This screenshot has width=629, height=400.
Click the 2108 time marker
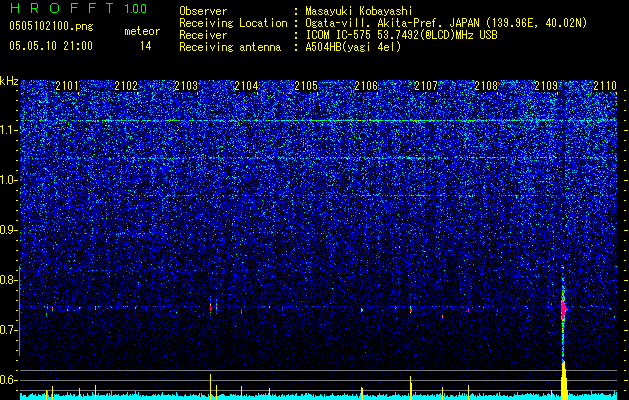click(x=486, y=86)
